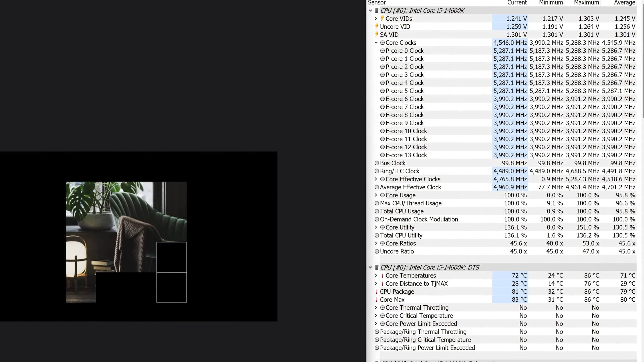Click the clock icon next to Bus Clock

coord(377,163)
